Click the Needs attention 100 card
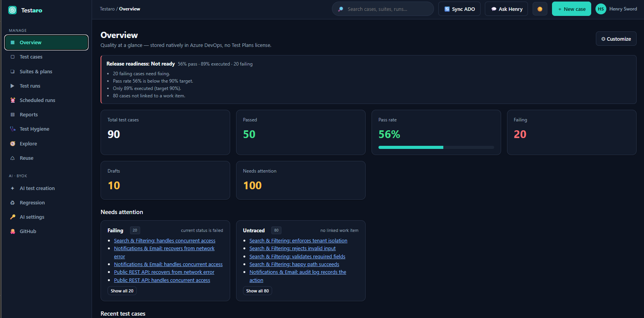 301,180
